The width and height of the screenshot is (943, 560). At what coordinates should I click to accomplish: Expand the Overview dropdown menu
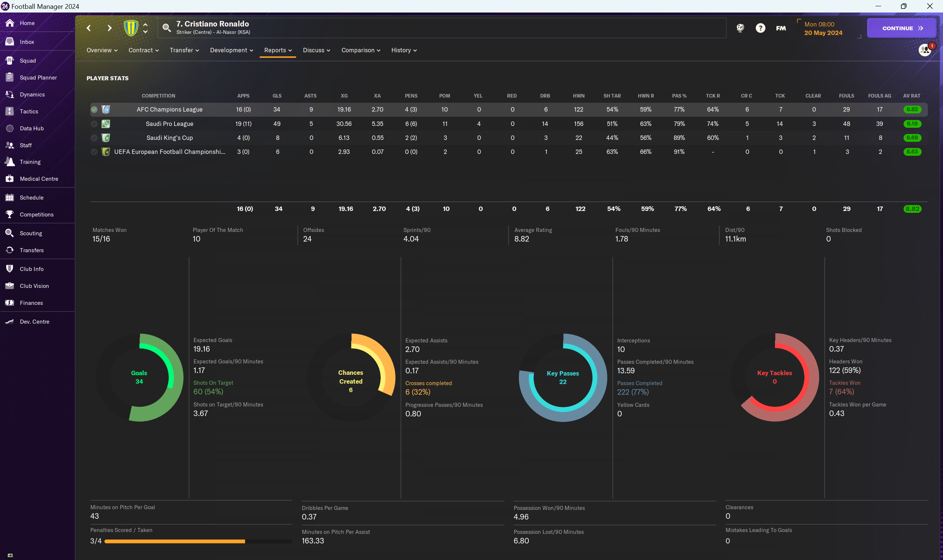click(x=102, y=50)
